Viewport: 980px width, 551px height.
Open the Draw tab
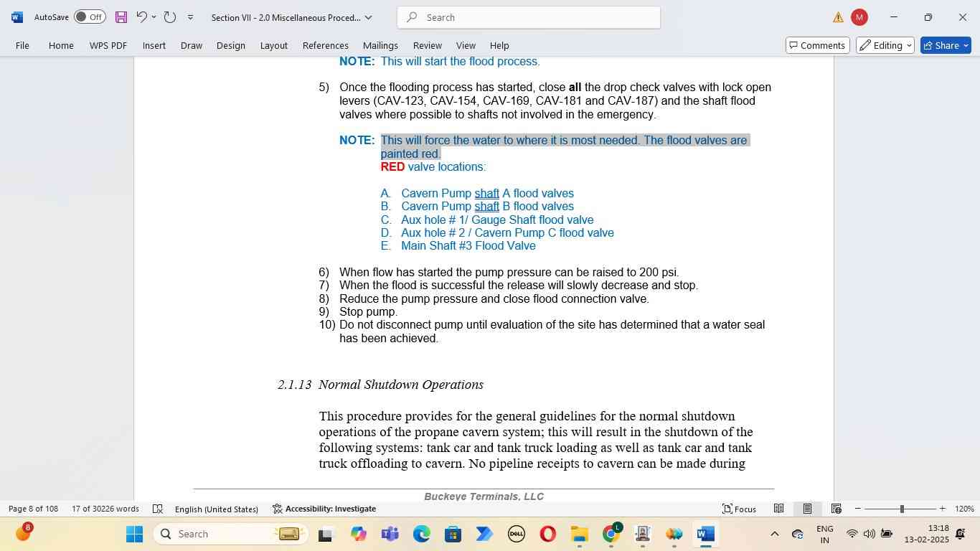click(192, 45)
